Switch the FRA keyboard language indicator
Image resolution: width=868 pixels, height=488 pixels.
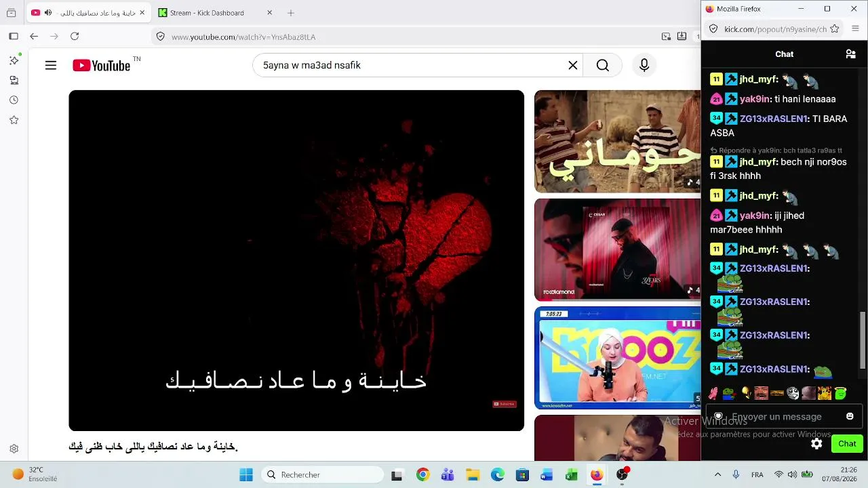(x=757, y=474)
